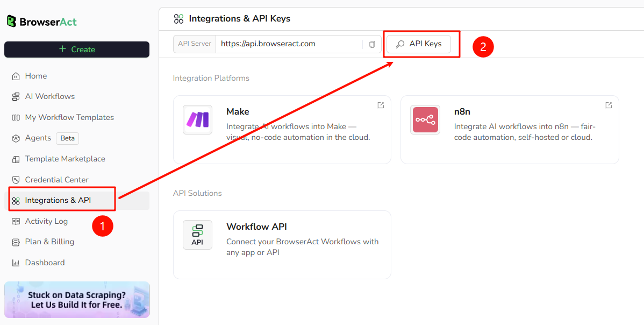This screenshot has width=644, height=325.
Task: Click the Integrations & API sidebar icon
Action: tap(16, 201)
